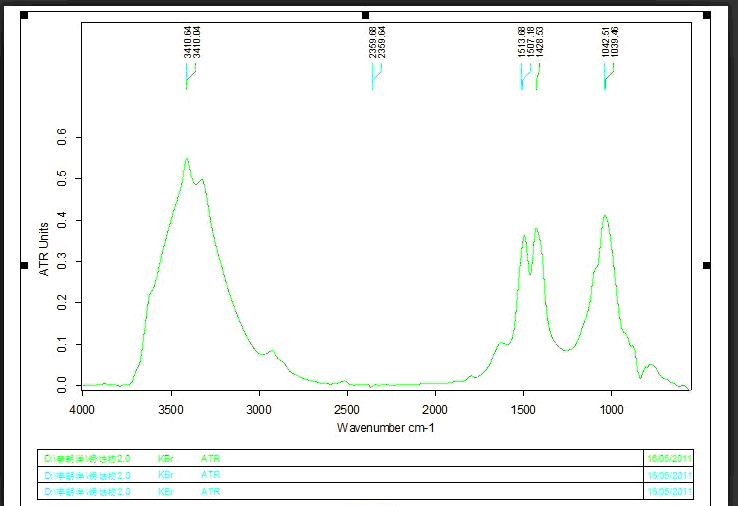
Task: Click the spectrum curve at its highest peak
Action: tap(186, 159)
